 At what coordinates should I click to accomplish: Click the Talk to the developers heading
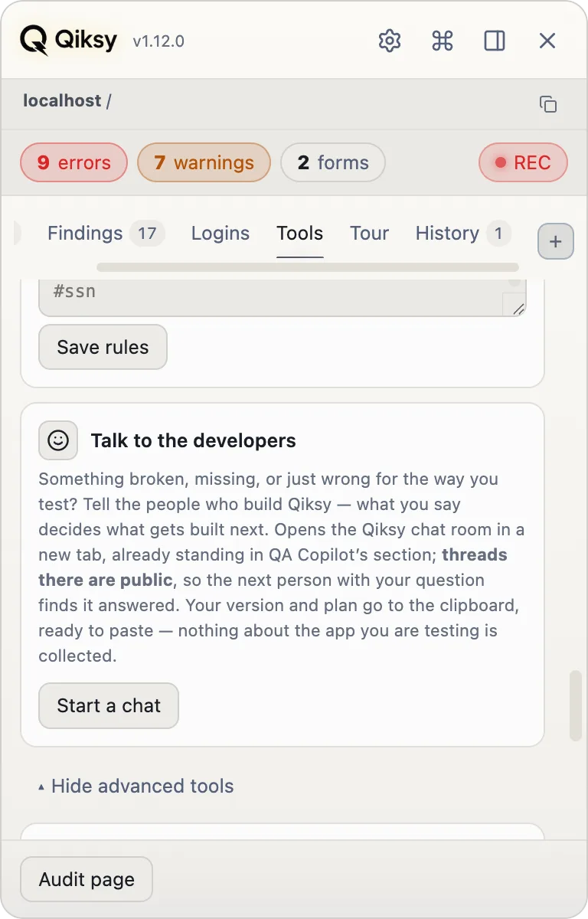coord(193,440)
